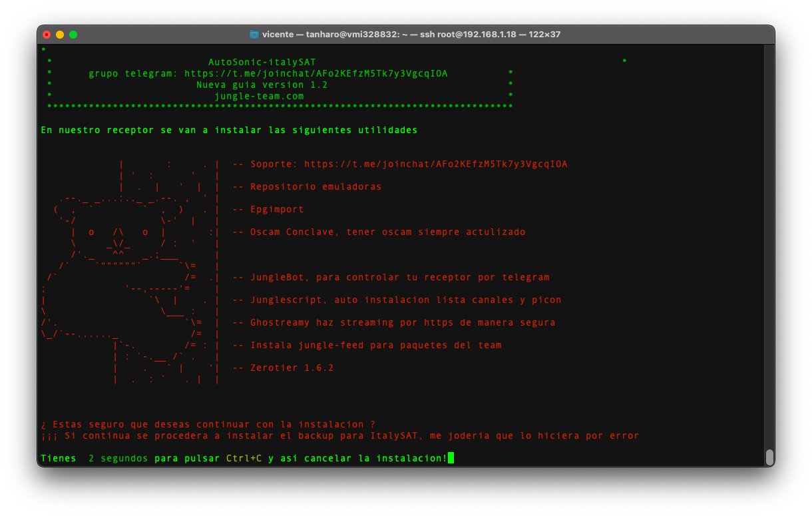Viewport: 812px width, 516px height.
Task: Close the terminal window with red button
Action: 47,34
